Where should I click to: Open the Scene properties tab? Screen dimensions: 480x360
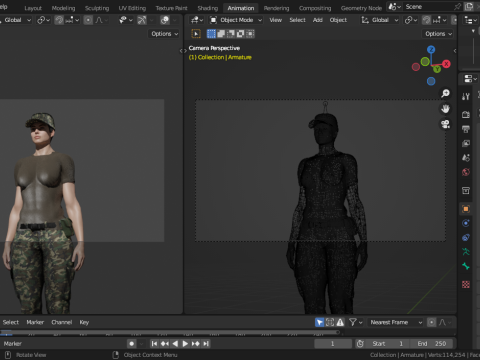coord(466,158)
